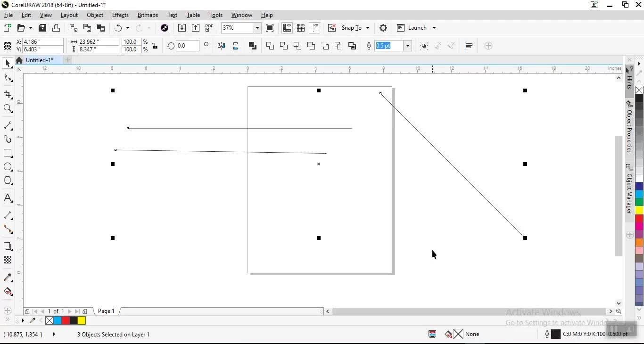Select the Ellipse tool
The width and height of the screenshot is (644, 344).
click(x=8, y=167)
